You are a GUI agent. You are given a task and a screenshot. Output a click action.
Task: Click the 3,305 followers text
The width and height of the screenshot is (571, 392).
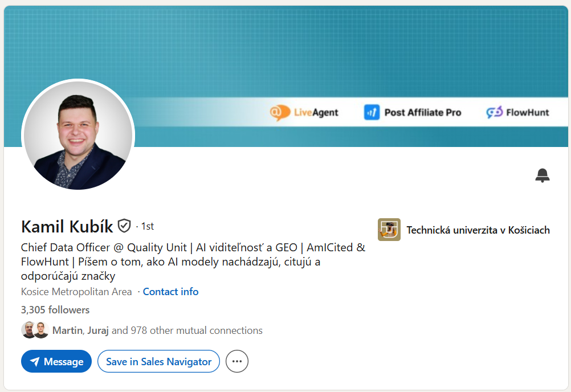click(x=55, y=310)
